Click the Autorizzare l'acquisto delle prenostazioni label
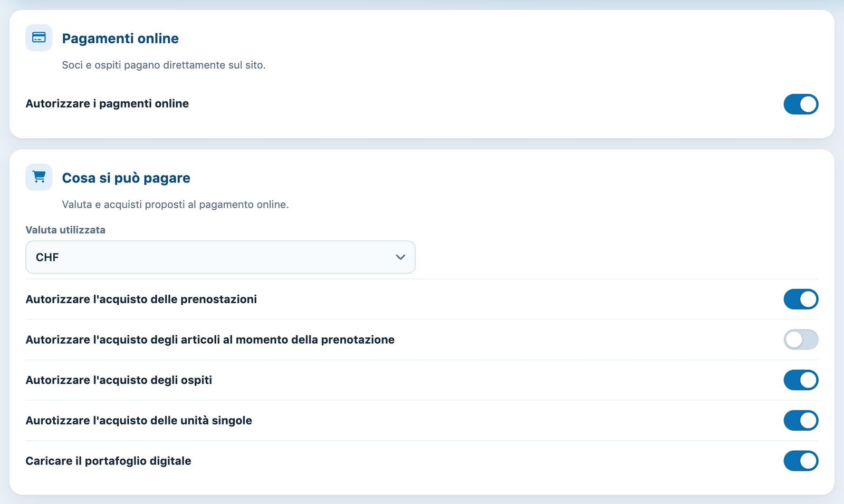 pyautogui.click(x=141, y=299)
